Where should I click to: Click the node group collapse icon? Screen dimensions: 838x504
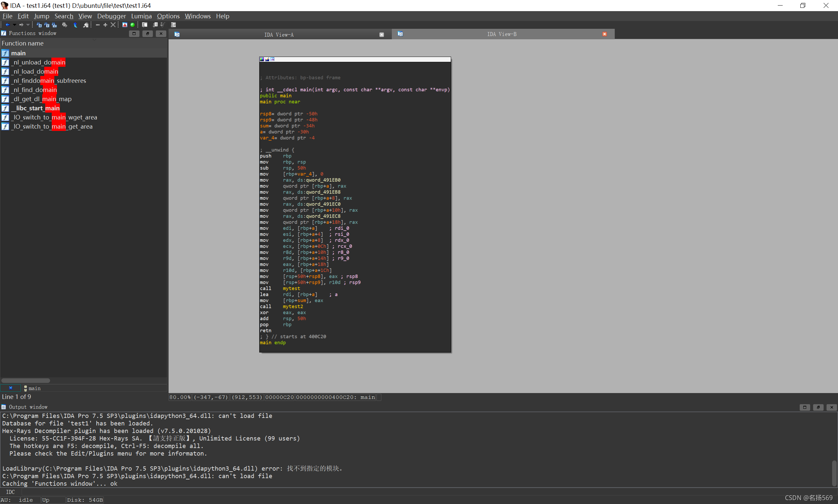[272, 60]
